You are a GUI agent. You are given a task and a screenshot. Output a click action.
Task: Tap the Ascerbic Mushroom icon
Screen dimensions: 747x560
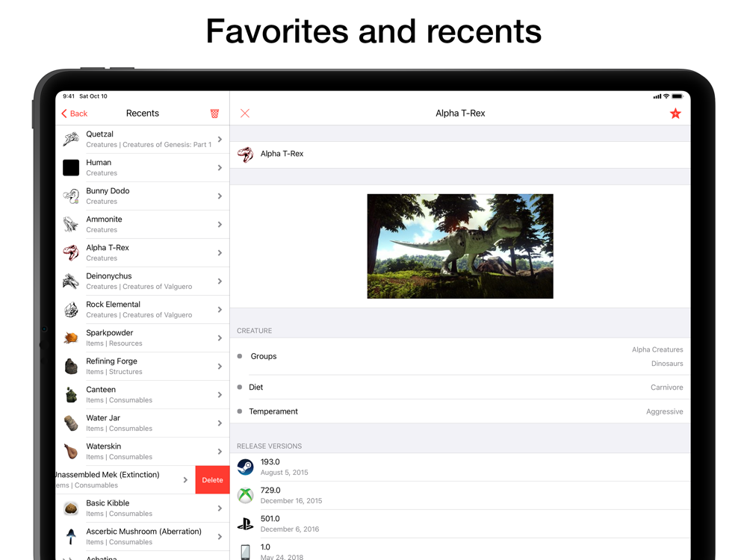tap(71, 537)
